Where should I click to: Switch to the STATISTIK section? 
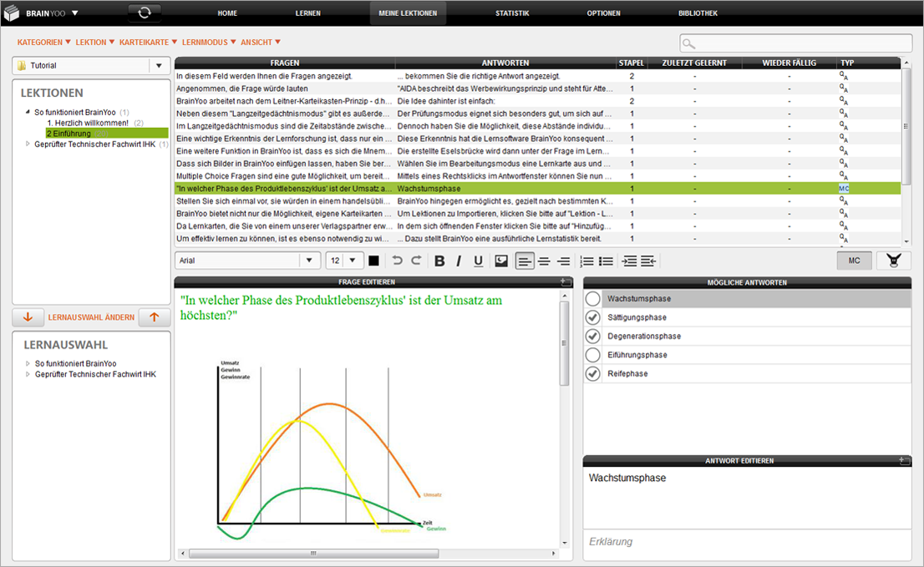(511, 13)
